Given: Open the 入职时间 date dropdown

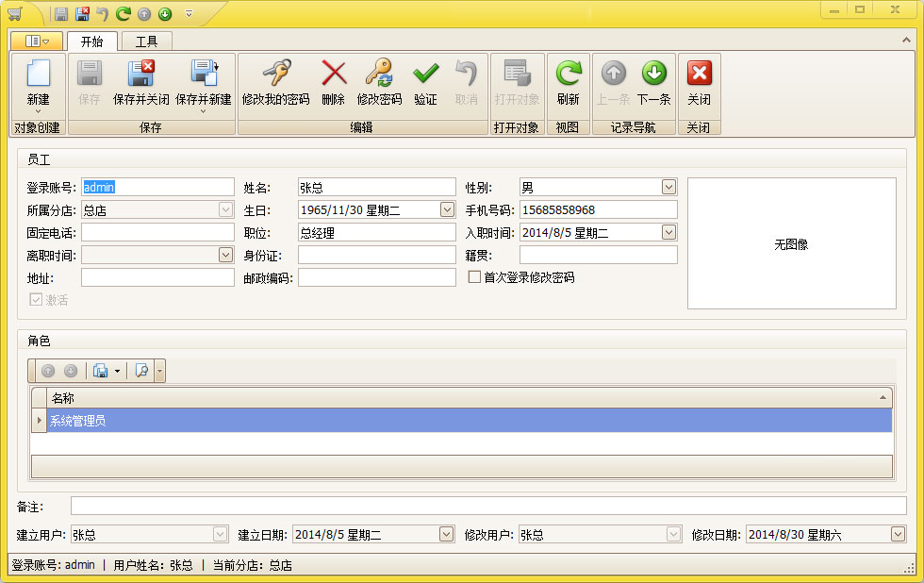Looking at the screenshot, I should 668,232.
